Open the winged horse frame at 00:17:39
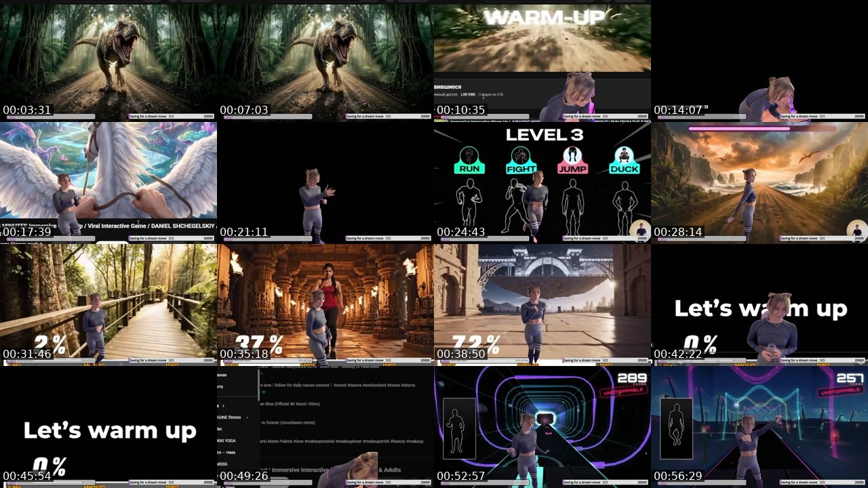 (x=108, y=183)
